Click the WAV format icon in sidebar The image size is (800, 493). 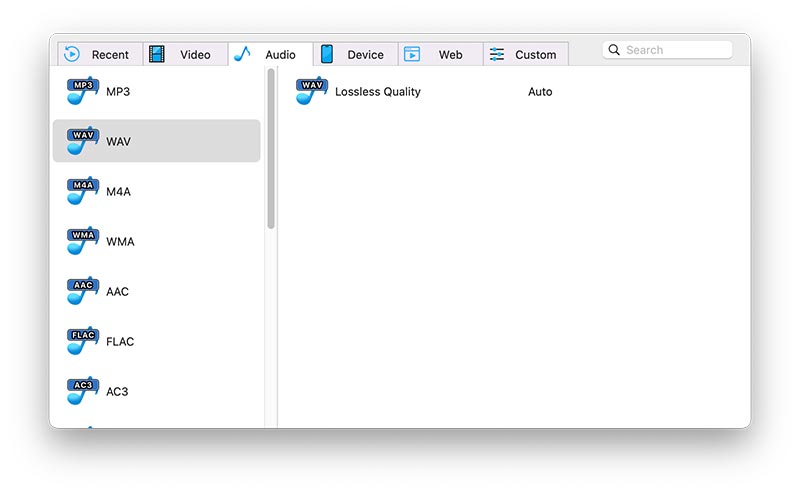[83, 141]
